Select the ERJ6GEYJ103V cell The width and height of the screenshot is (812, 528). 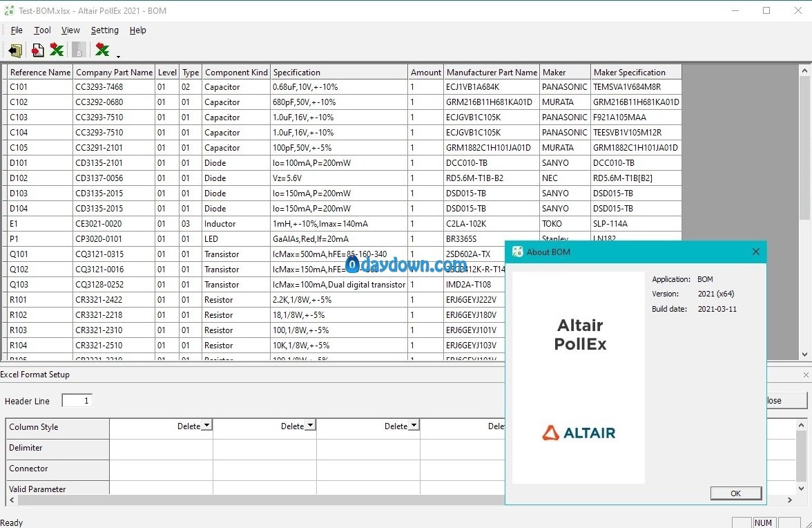coord(474,345)
